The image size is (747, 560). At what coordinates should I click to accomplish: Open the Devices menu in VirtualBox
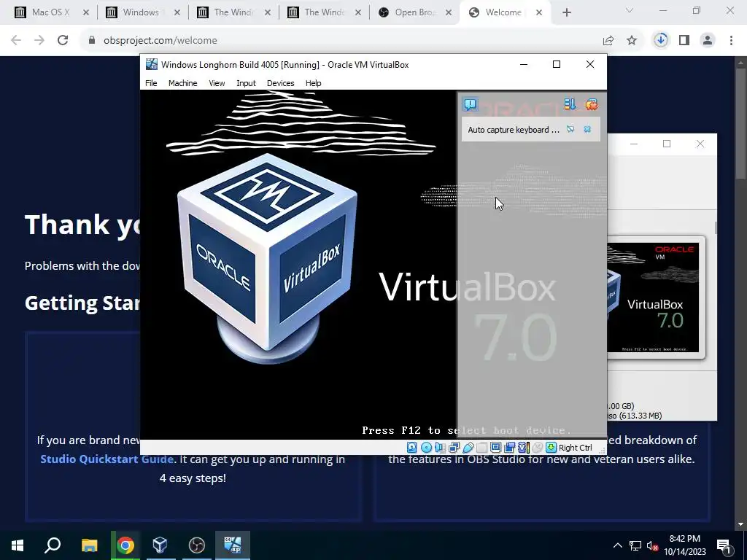coord(281,83)
